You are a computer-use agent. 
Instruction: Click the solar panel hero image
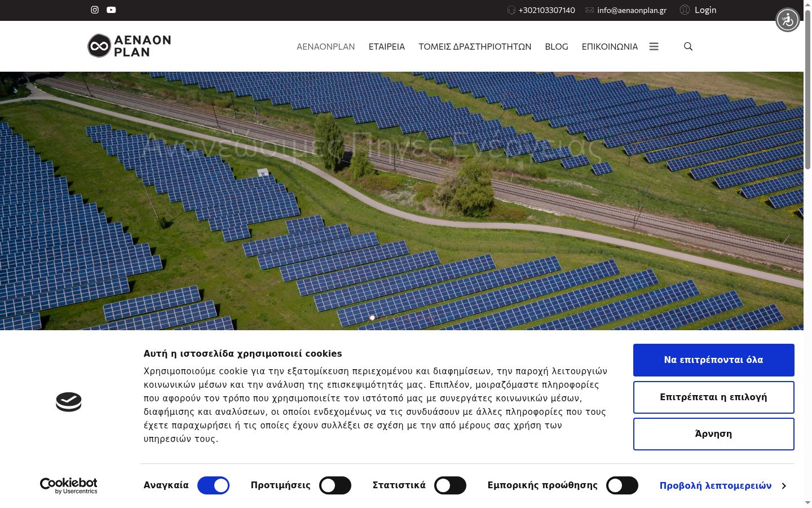[401, 201]
